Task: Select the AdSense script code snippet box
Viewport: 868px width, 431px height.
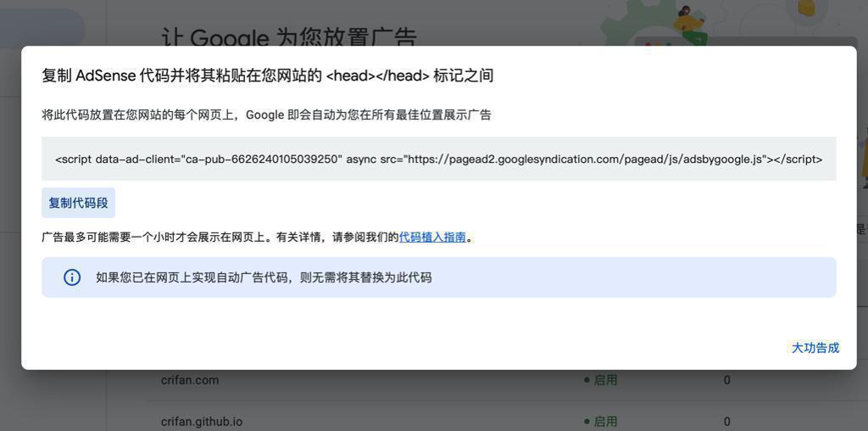Action: (438, 159)
